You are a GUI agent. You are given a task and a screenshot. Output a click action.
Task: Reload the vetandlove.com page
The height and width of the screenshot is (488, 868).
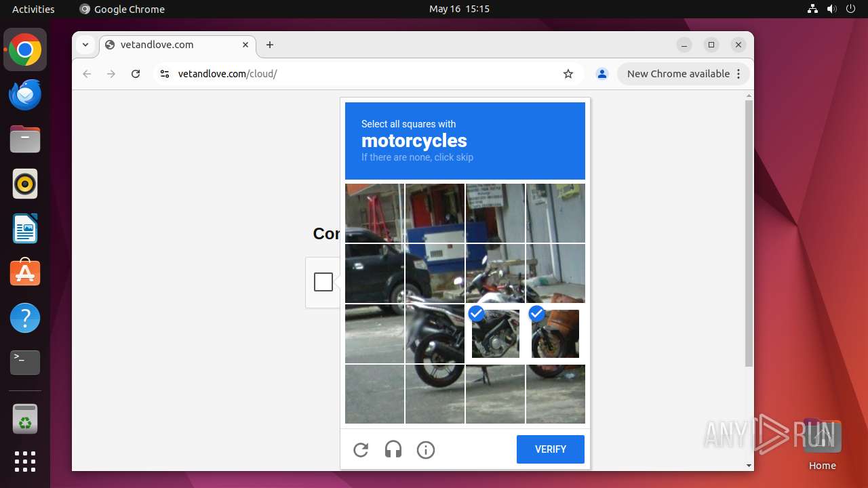tap(136, 74)
